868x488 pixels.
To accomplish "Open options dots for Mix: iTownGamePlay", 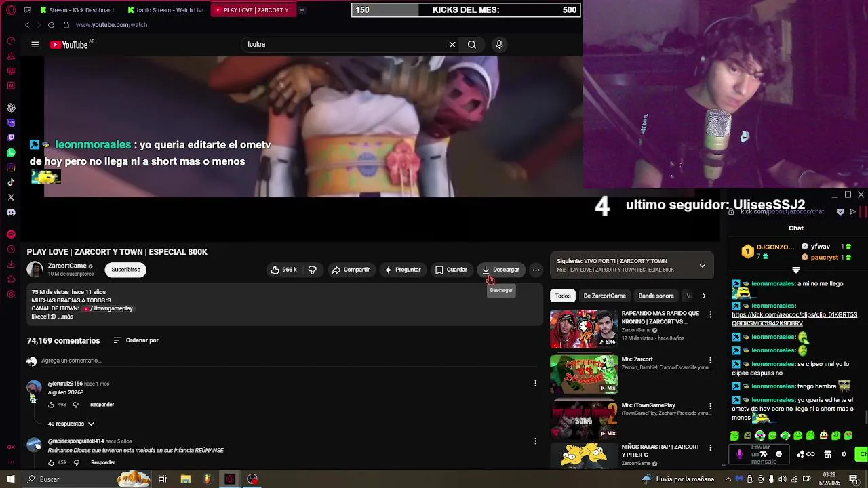I will tap(710, 406).
